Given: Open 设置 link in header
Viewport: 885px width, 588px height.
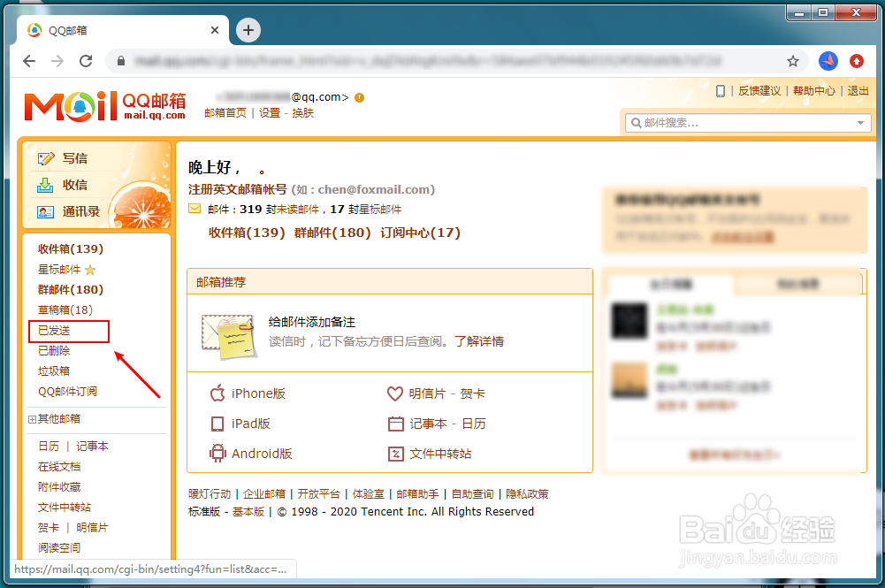Looking at the screenshot, I should tap(270, 113).
